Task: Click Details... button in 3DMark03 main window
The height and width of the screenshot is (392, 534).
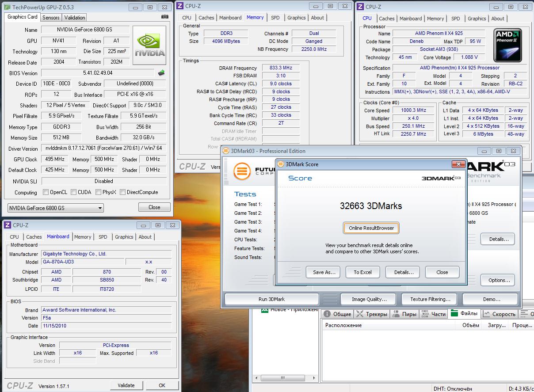Action: tap(499, 239)
